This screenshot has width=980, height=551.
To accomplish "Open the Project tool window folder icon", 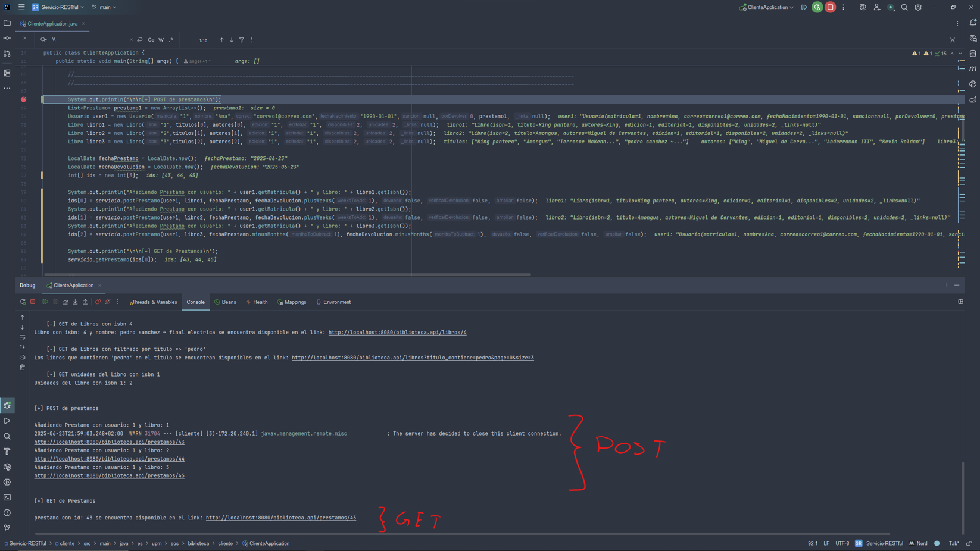I will point(7,23).
